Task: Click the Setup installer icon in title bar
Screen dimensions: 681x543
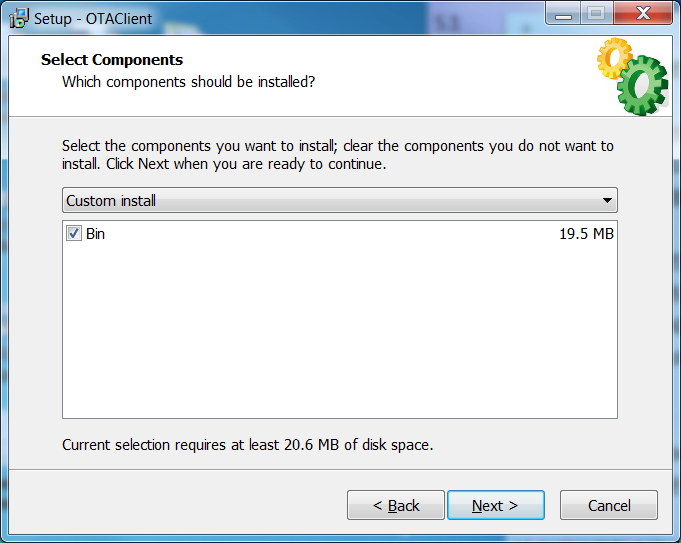Action: tap(18, 18)
